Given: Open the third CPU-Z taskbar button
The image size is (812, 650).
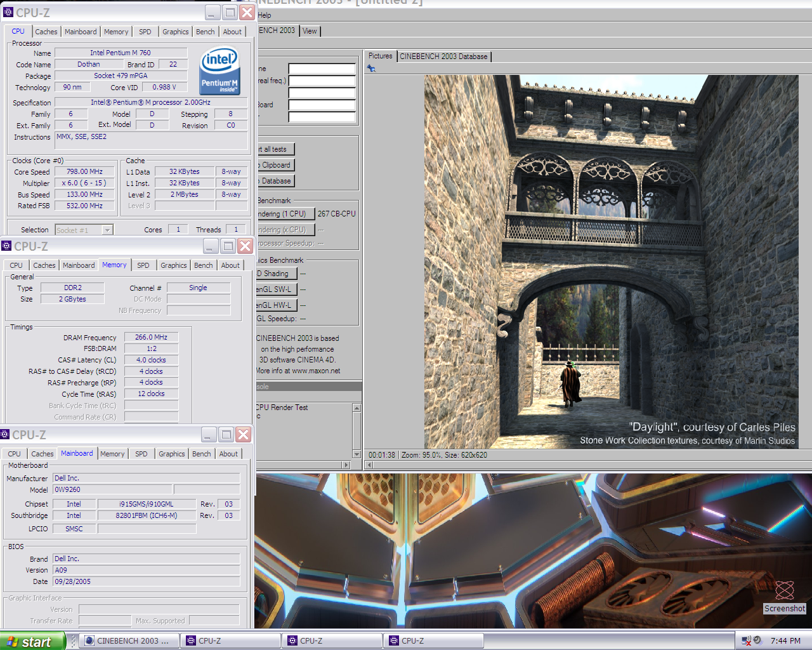Looking at the screenshot, I should click(434, 641).
